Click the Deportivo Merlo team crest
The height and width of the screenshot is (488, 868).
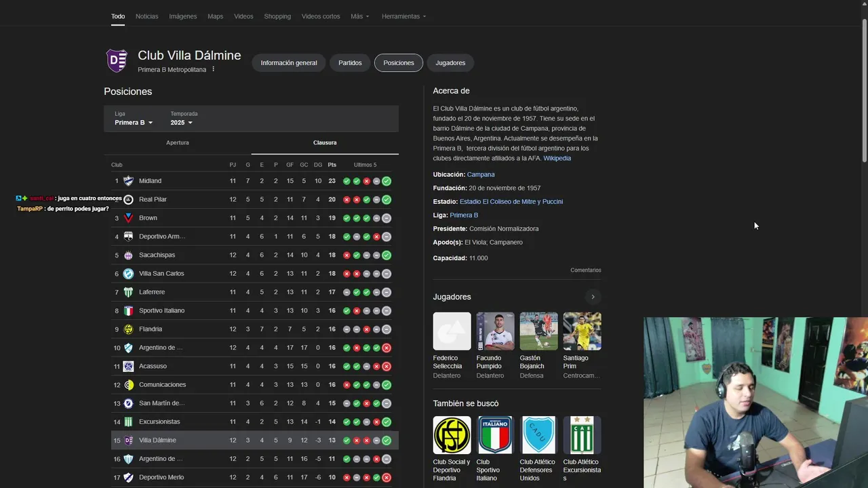click(x=128, y=477)
